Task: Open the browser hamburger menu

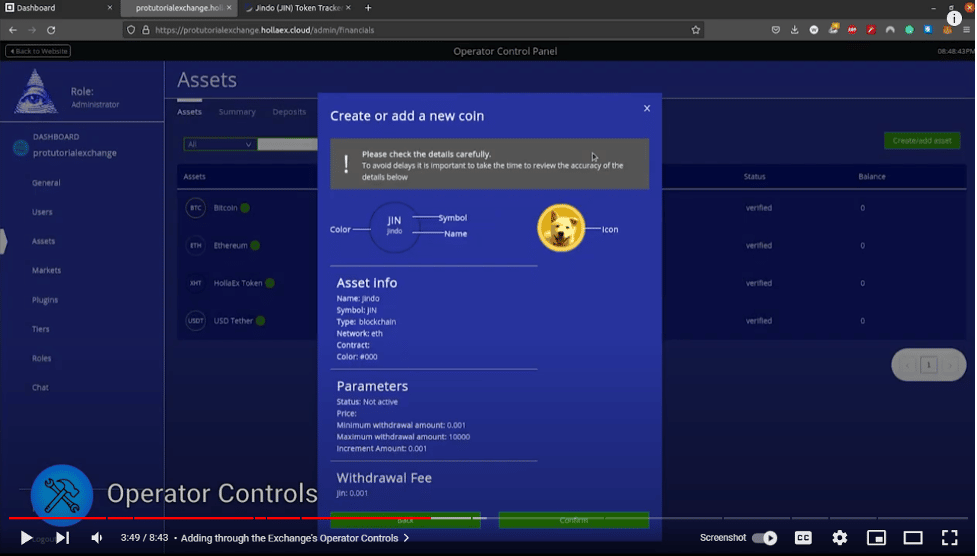Action: (966, 30)
